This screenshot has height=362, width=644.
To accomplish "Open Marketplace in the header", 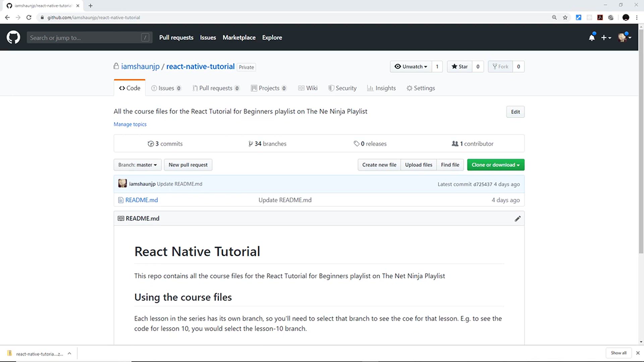I will [x=239, y=38].
